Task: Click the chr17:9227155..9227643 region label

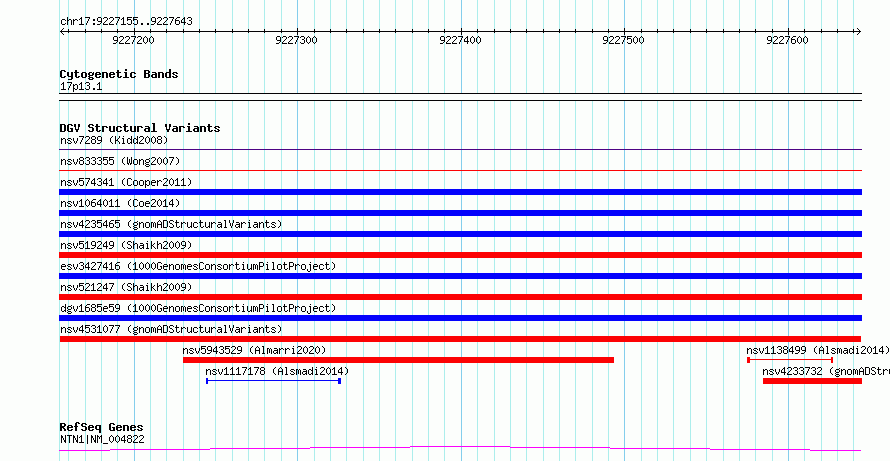Action: pyautogui.click(x=126, y=22)
